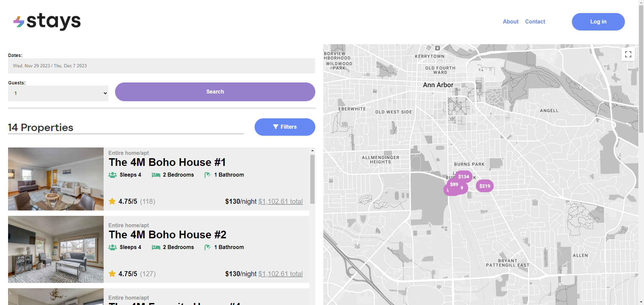Click the (127) review count on Boho House #2
Screen dimensions: 644x305
click(148, 274)
